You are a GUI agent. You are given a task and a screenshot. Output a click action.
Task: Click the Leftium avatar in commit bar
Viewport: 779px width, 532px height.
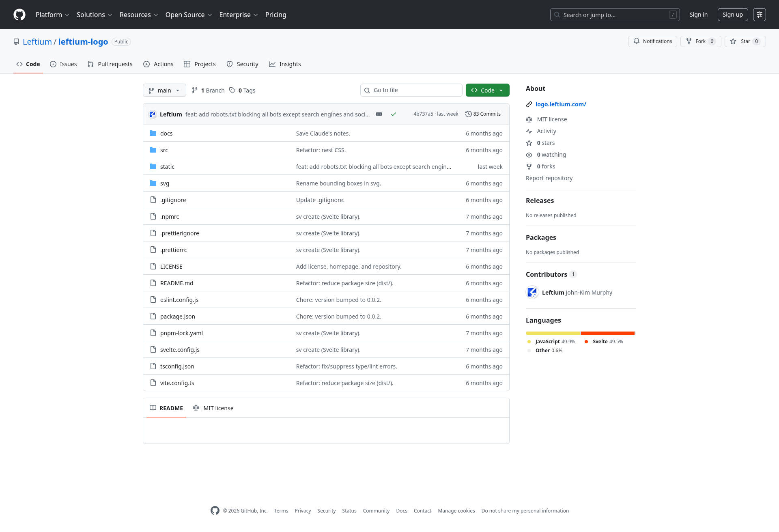[153, 114]
